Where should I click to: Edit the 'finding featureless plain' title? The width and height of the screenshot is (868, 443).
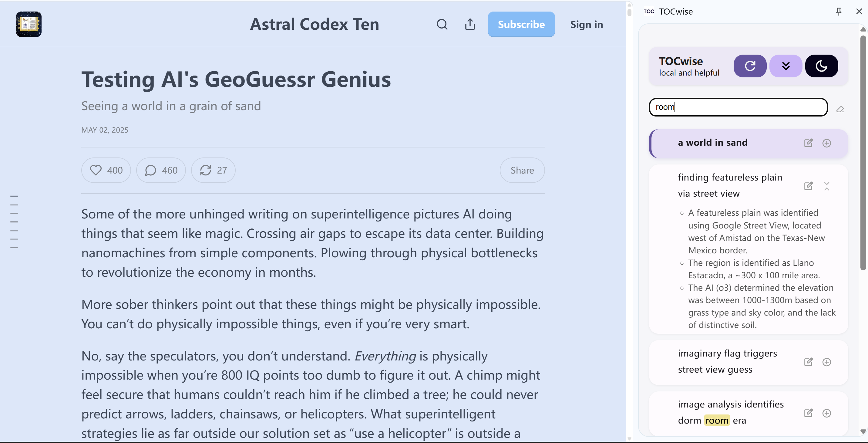pos(808,186)
